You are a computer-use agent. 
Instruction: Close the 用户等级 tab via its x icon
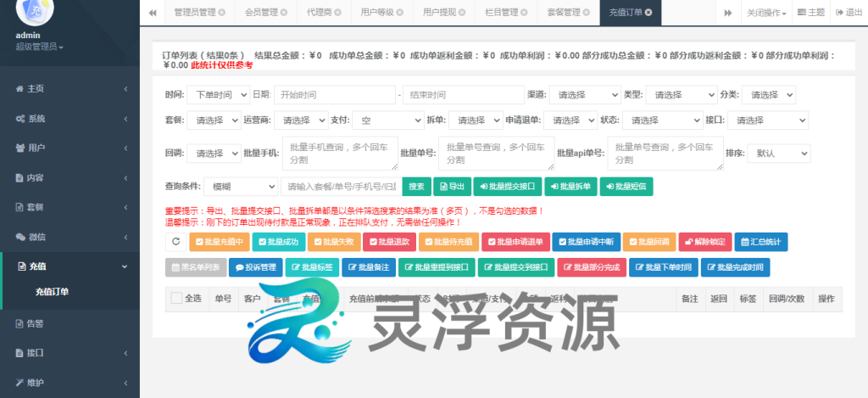click(400, 12)
